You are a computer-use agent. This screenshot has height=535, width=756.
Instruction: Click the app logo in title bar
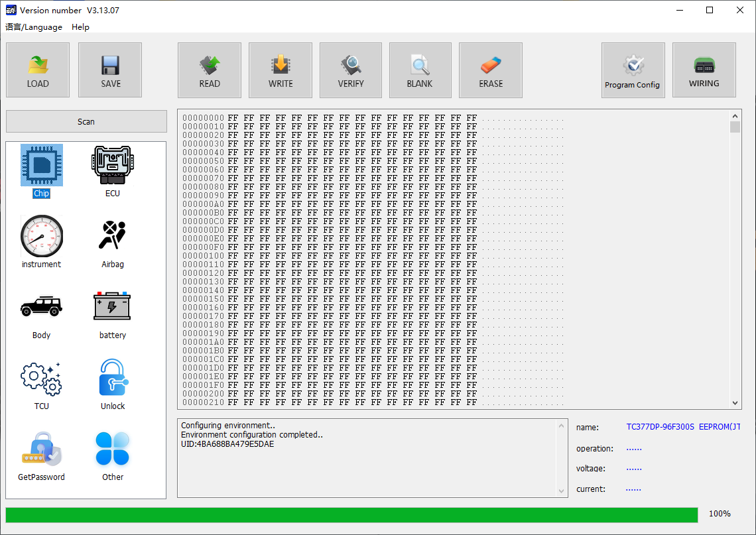(11, 10)
